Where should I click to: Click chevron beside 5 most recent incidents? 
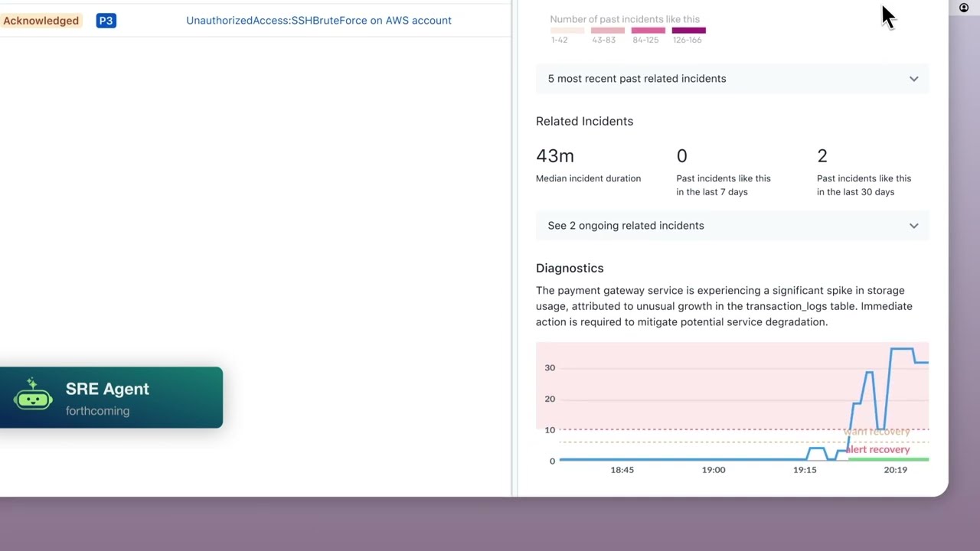[x=913, y=79]
